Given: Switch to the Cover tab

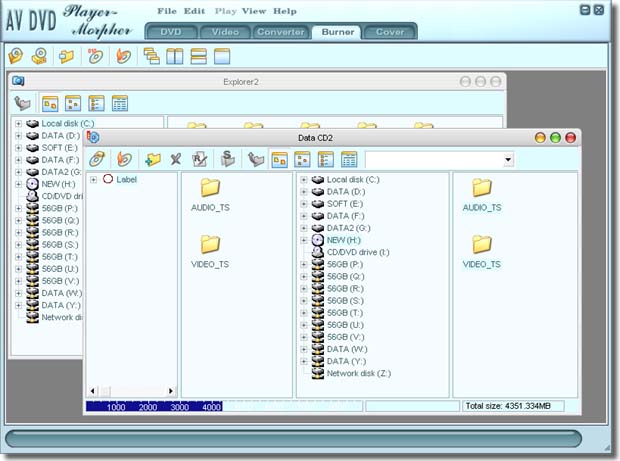Looking at the screenshot, I should tap(390, 32).
